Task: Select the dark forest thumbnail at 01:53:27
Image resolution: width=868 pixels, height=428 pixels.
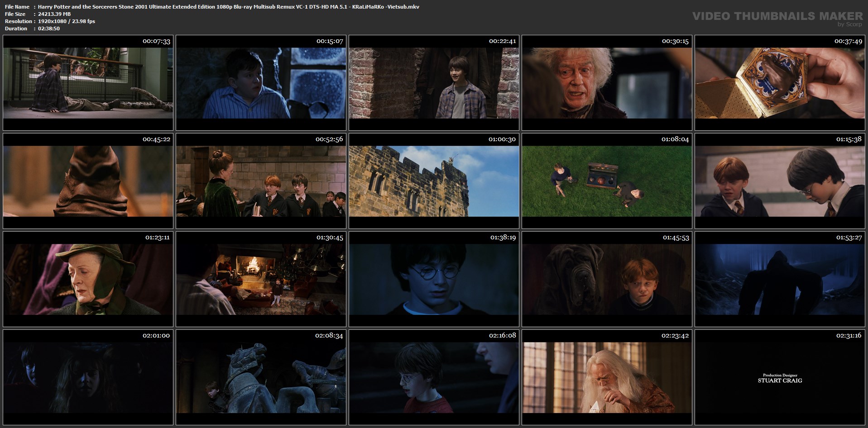Action: point(780,279)
